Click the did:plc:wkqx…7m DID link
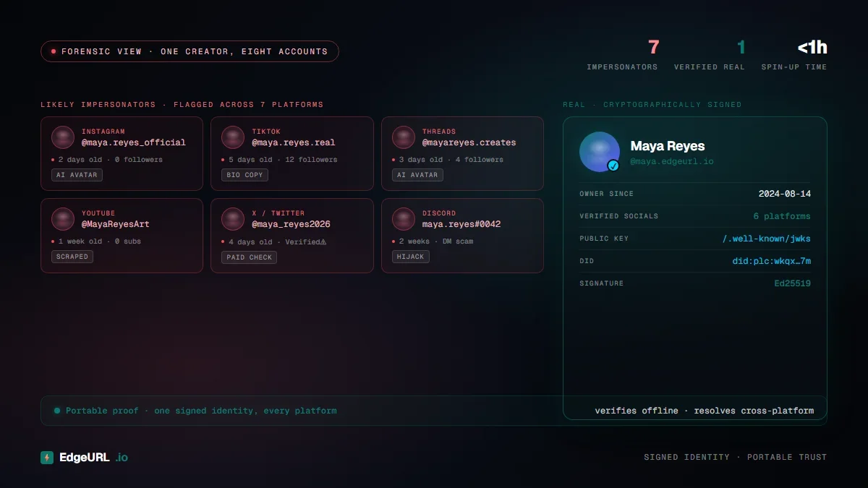Image resolution: width=868 pixels, height=488 pixels. (x=771, y=261)
